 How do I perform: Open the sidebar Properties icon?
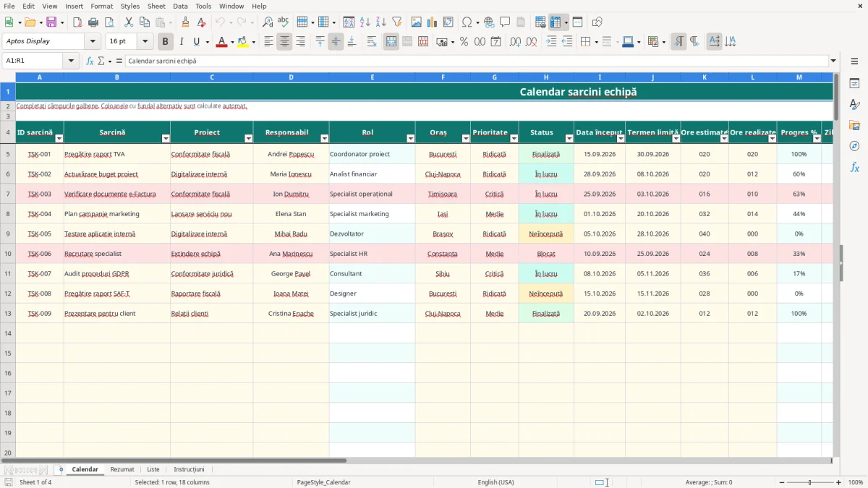854,83
